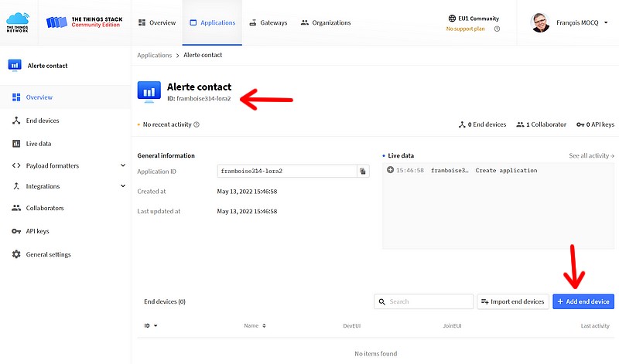This screenshot has height=364, width=619.
Task: Click the Payload formatters code icon
Action: click(16, 165)
